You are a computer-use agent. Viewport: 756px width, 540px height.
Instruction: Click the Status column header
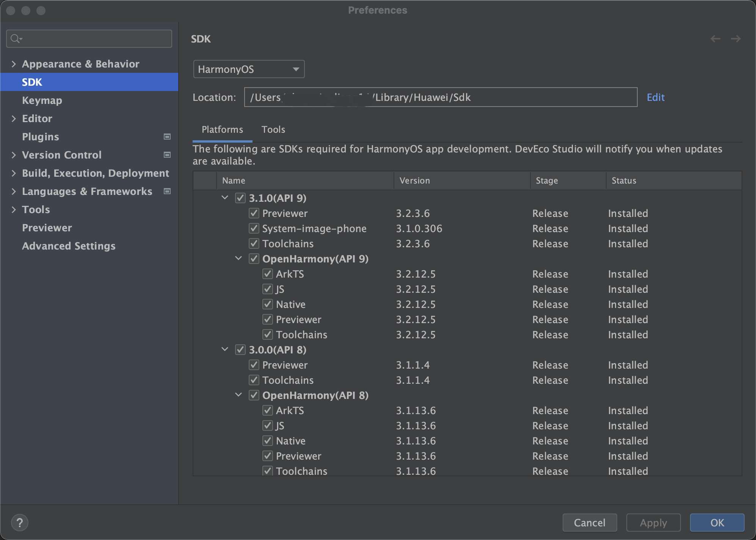pyautogui.click(x=674, y=181)
